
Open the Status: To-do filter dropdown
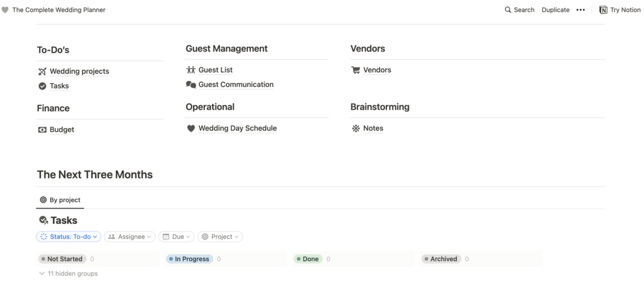click(x=69, y=237)
